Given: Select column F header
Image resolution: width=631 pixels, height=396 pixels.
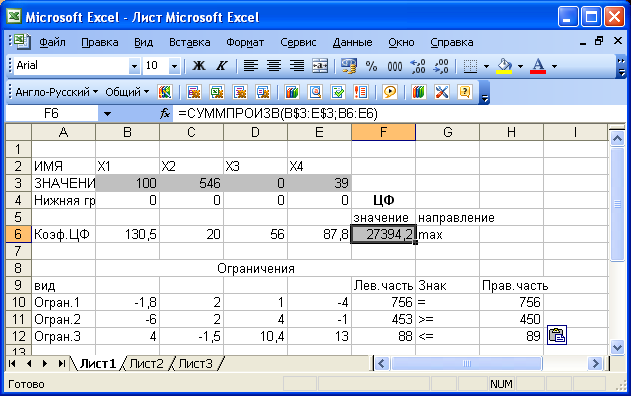Looking at the screenshot, I should pos(383,132).
